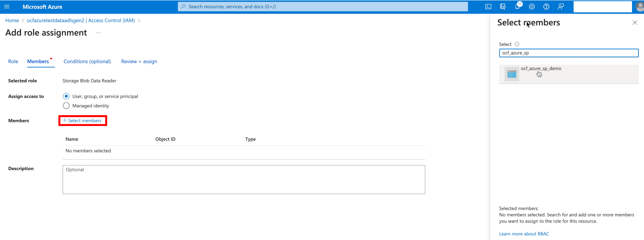Select User, group, or service principal radio
The width and height of the screenshot is (644, 240).
66,96
